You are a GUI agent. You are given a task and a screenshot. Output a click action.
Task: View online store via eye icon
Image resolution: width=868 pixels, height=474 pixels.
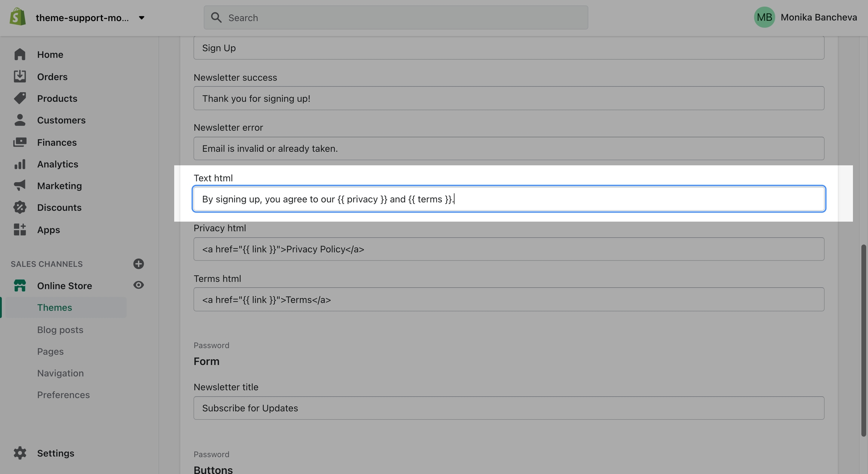(138, 285)
